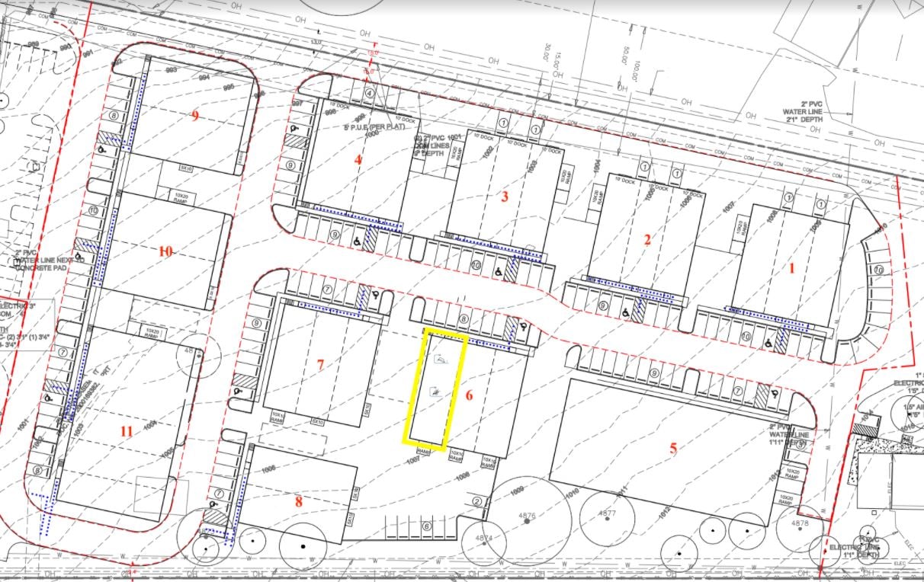Click the upper small icon inside the yellow highlighted unit
924x582 pixels.
pyautogui.click(x=442, y=360)
